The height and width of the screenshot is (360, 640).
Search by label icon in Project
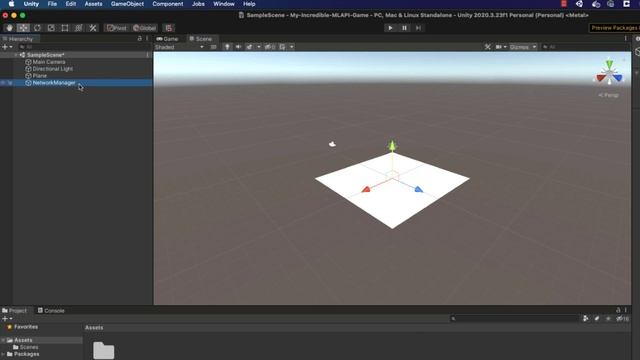pos(597,318)
